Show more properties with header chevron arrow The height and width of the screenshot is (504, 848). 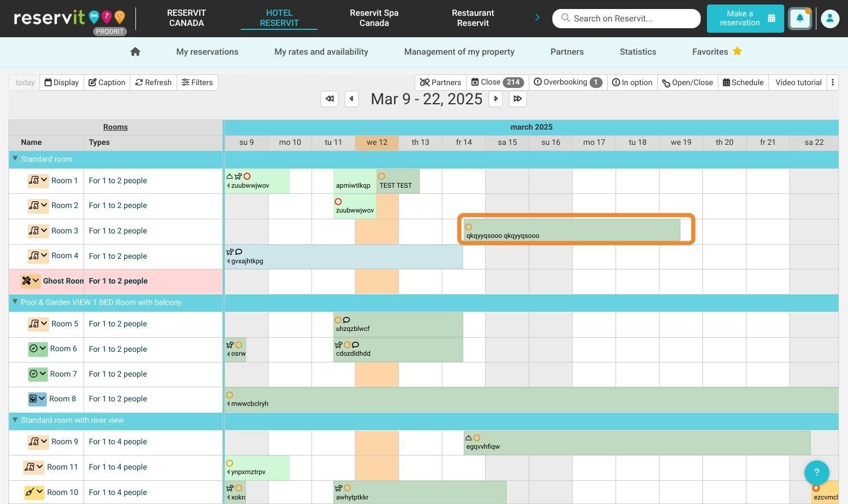coord(537,18)
